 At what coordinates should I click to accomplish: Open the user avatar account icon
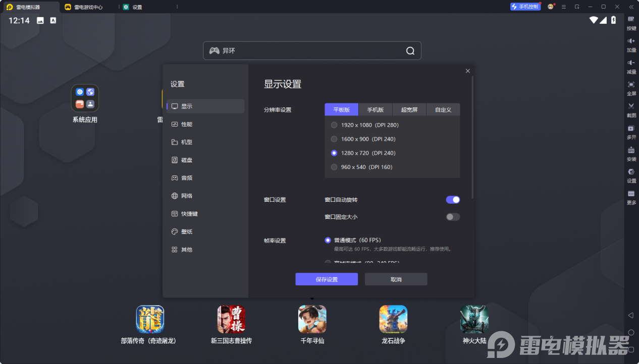pos(551,7)
